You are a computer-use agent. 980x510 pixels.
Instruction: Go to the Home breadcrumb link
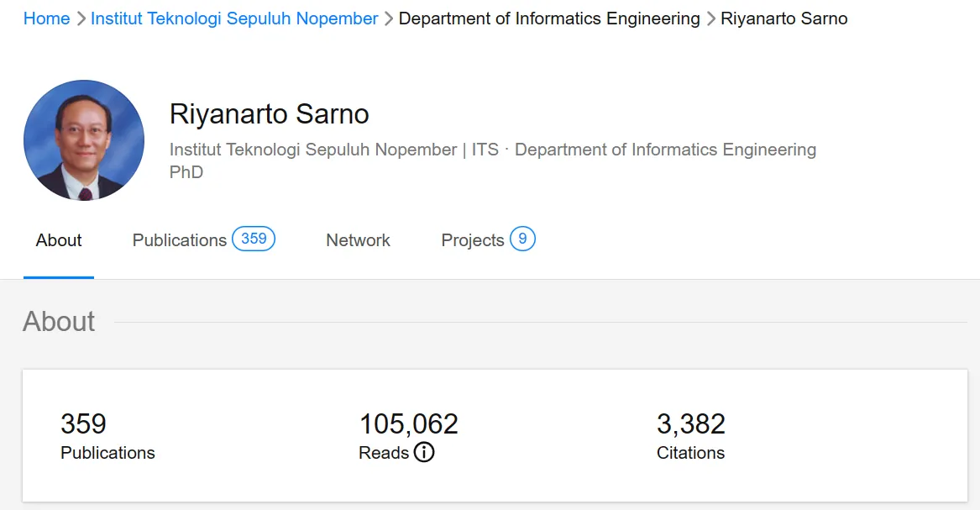(46, 18)
